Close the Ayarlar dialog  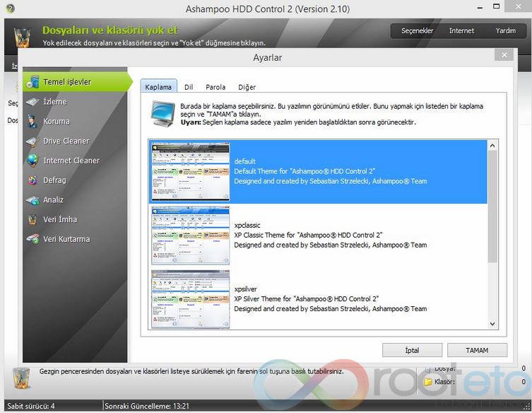click(504, 54)
